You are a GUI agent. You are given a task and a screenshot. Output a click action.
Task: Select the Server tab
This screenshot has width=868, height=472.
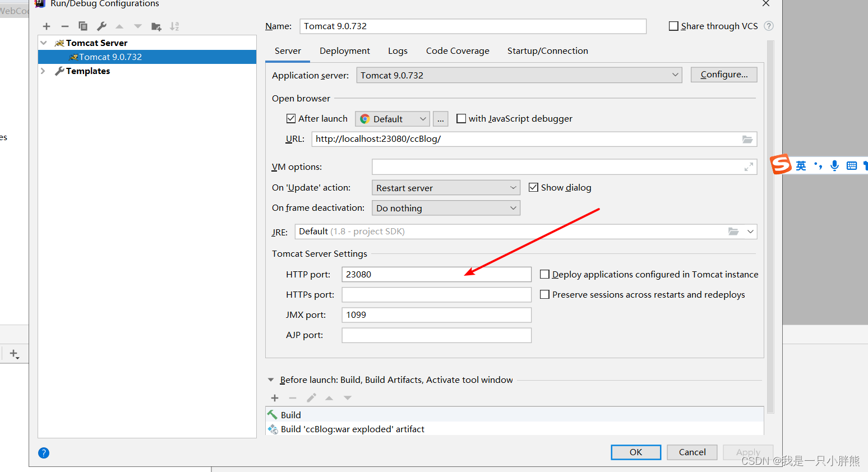click(288, 51)
